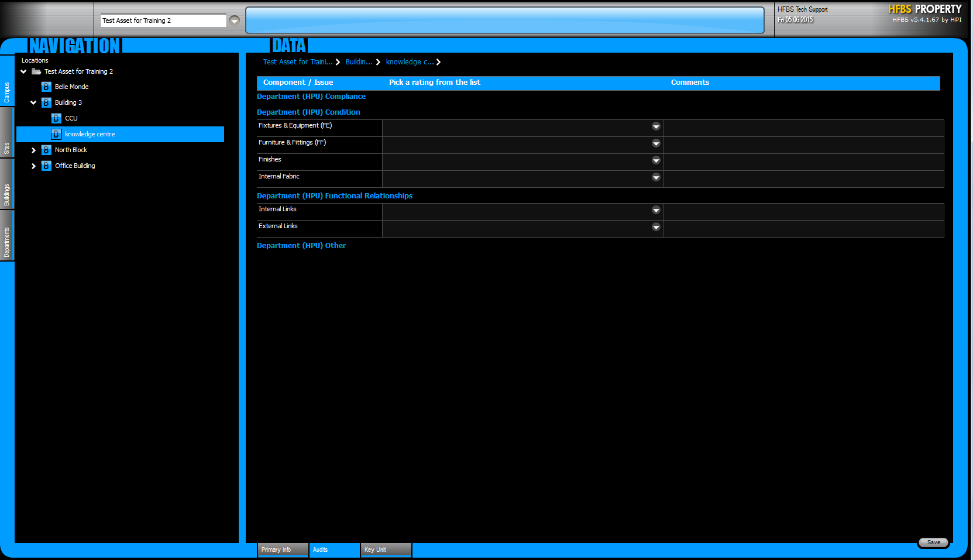Open the External Links rating dropdown
The image size is (973, 560).
(x=656, y=227)
